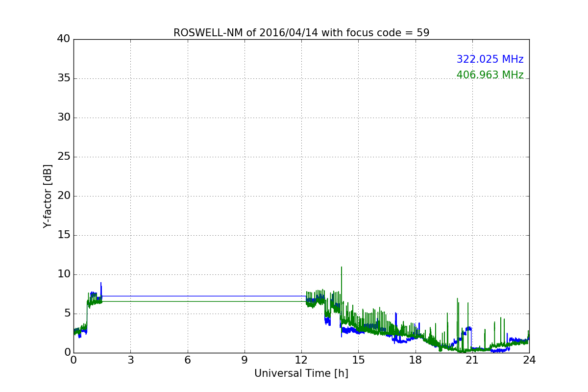Screen dimensions: 588x392
Task: Click the y-axis tick label '35'
Action: (64, 78)
